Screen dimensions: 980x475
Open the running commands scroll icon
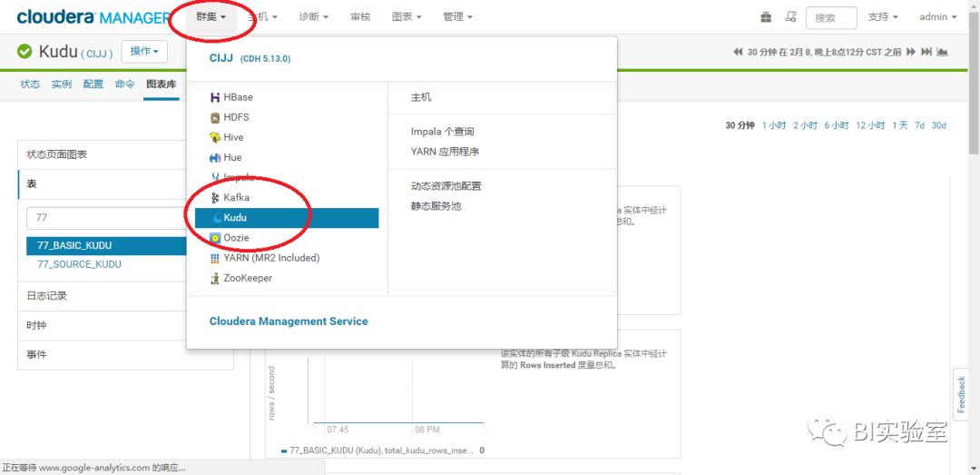pyautogui.click(x=791, y=17)
